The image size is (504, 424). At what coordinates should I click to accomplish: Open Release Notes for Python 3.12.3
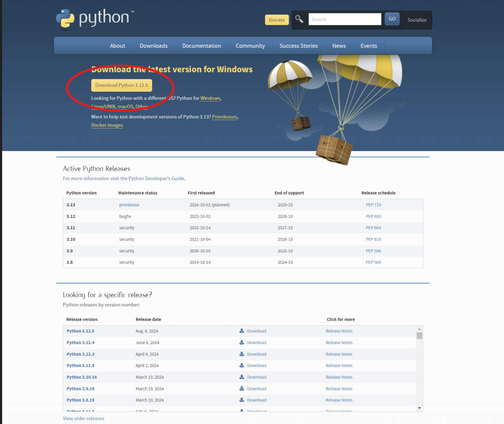(x=339, y=354)
